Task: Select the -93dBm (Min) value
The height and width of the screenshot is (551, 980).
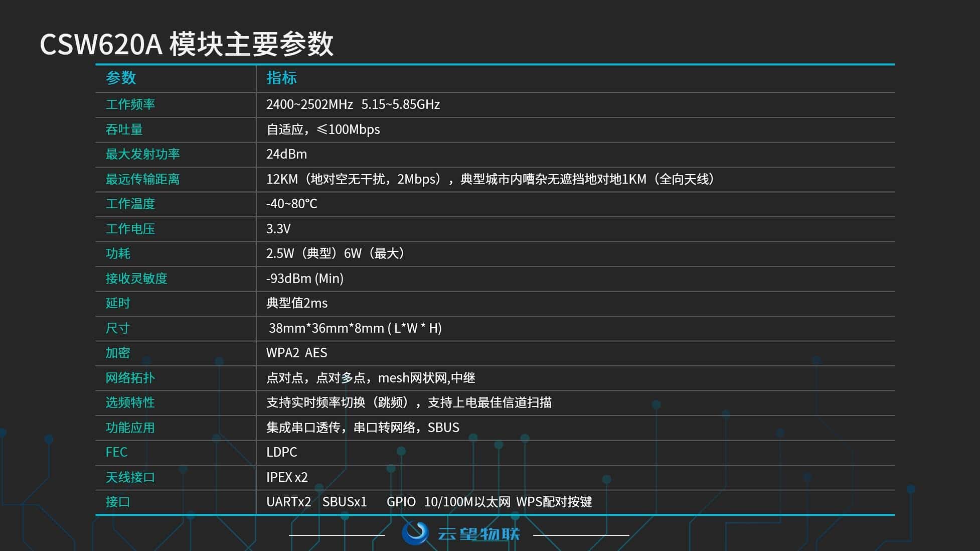Action: [305, 279]
